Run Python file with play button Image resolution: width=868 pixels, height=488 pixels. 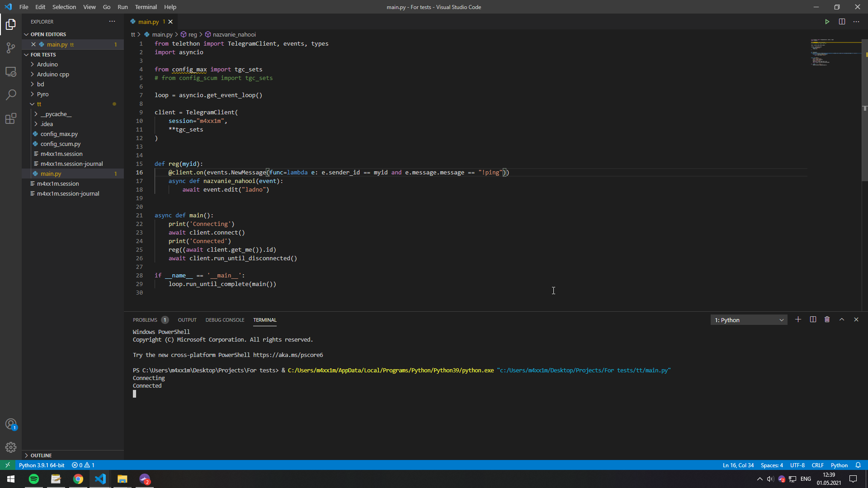coord(827,22)
